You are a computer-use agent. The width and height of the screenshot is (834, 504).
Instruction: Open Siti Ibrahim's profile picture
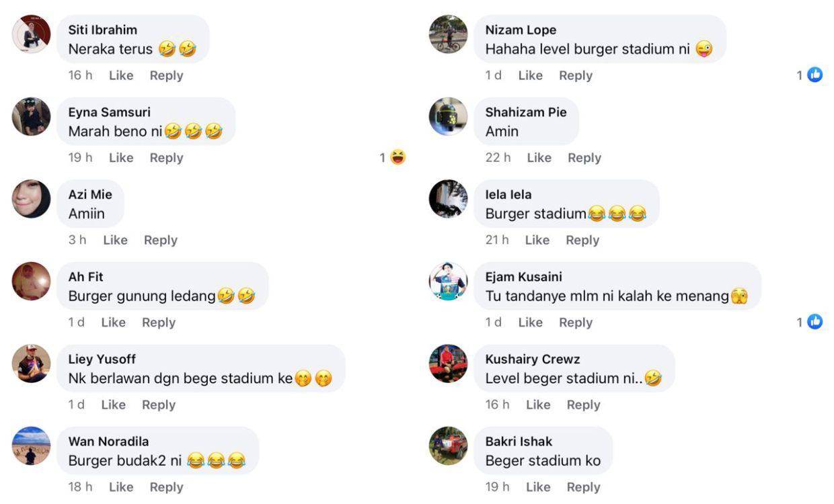[32, 34]
